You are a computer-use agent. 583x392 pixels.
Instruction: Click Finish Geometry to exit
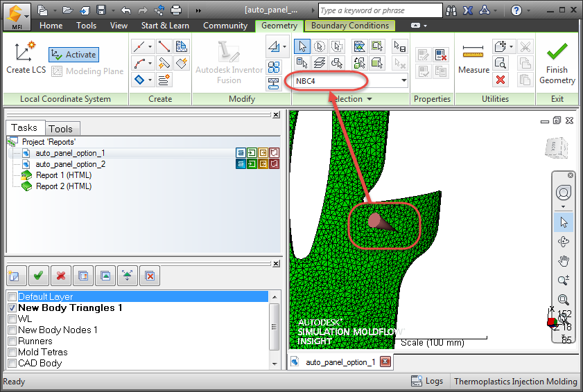coord(557,63)
